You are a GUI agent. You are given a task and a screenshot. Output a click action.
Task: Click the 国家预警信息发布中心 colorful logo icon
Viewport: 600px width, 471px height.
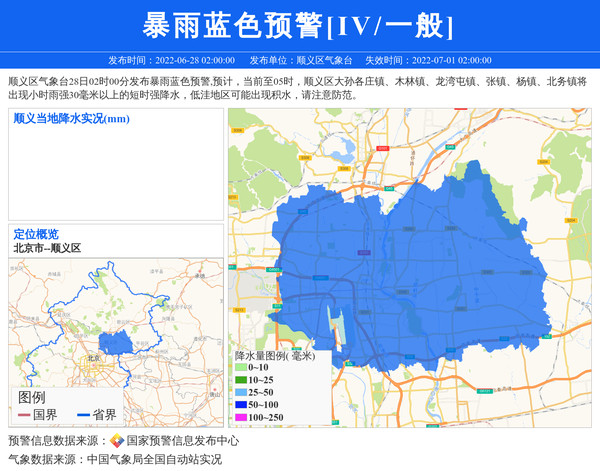click(117, 441)
